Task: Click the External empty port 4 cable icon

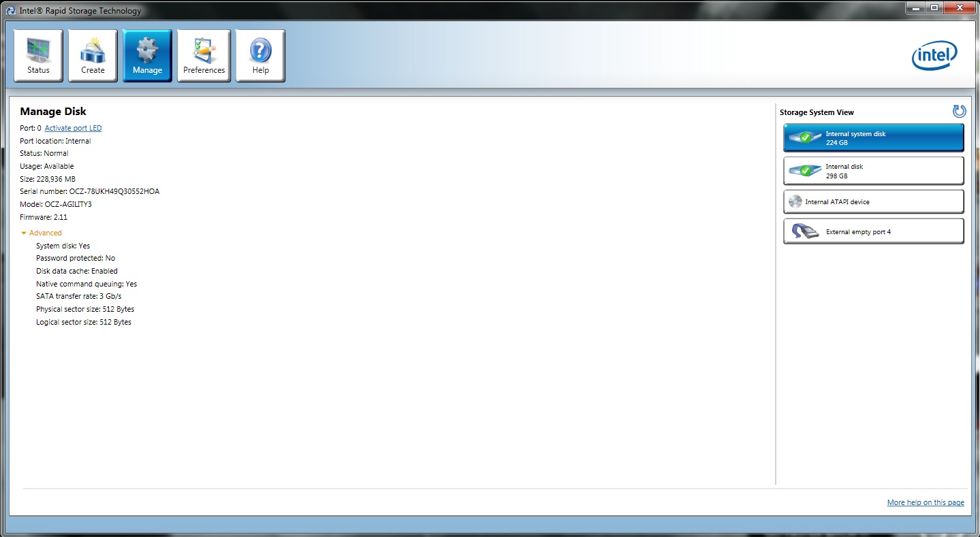Action: pyautogui.click(x=805, y=231)
